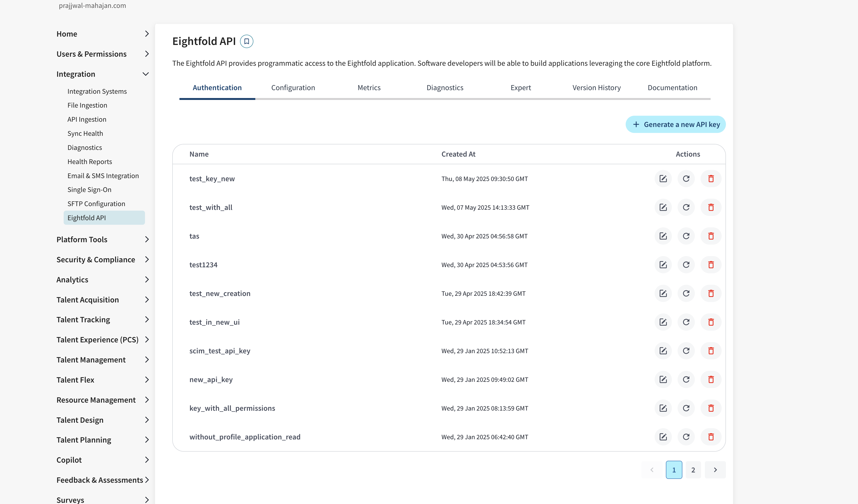Open the Expert tab

(x=521, y=88)
